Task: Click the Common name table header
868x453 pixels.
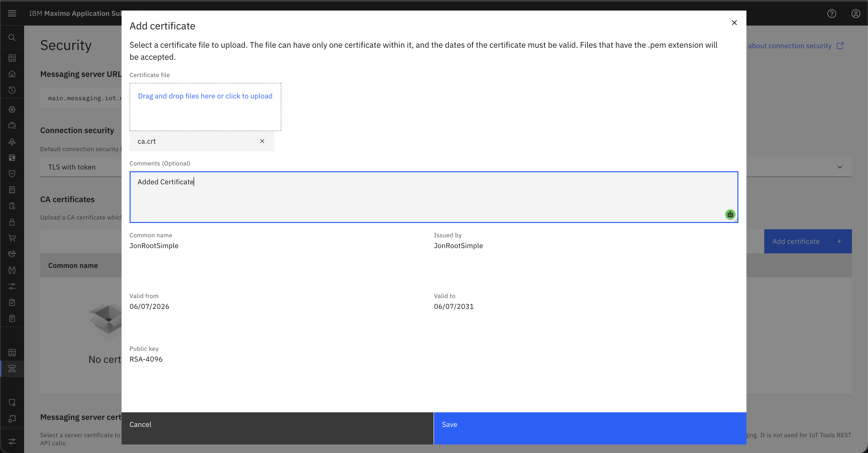Action: coord(73,265)
